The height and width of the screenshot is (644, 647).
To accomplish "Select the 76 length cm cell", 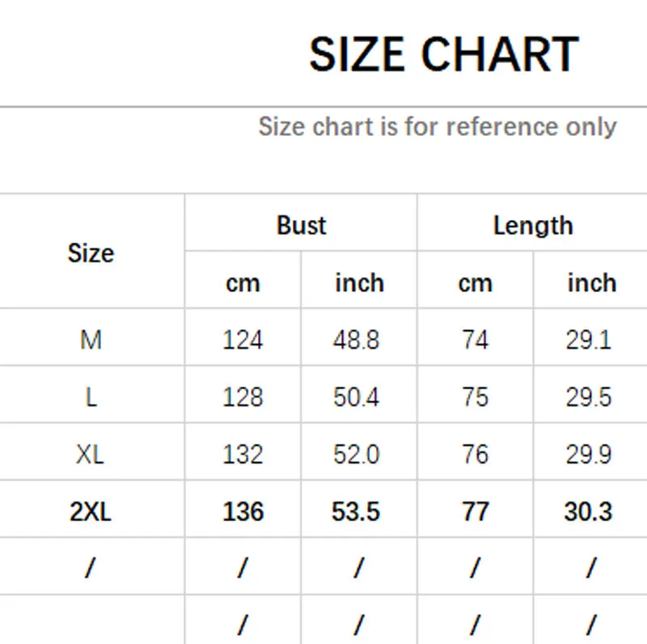I will 476,455.
